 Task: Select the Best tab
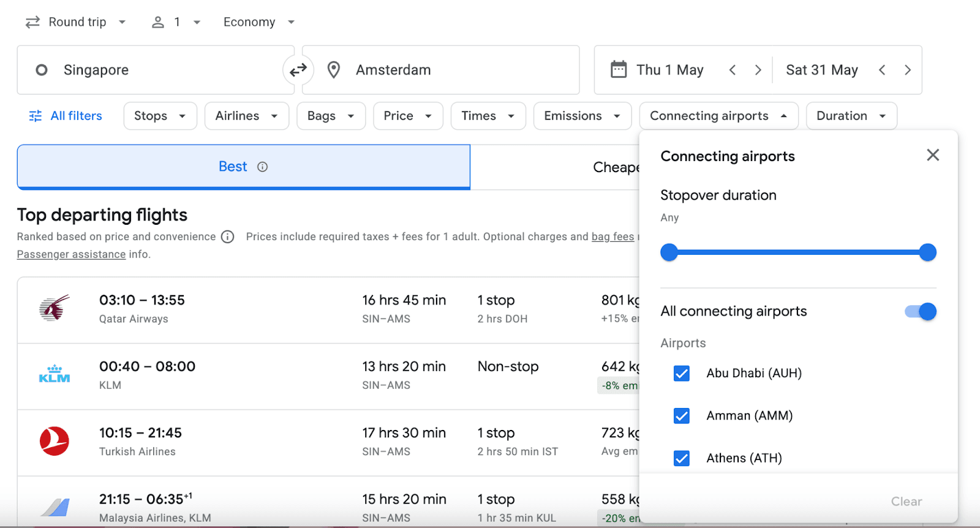point(243,167)
